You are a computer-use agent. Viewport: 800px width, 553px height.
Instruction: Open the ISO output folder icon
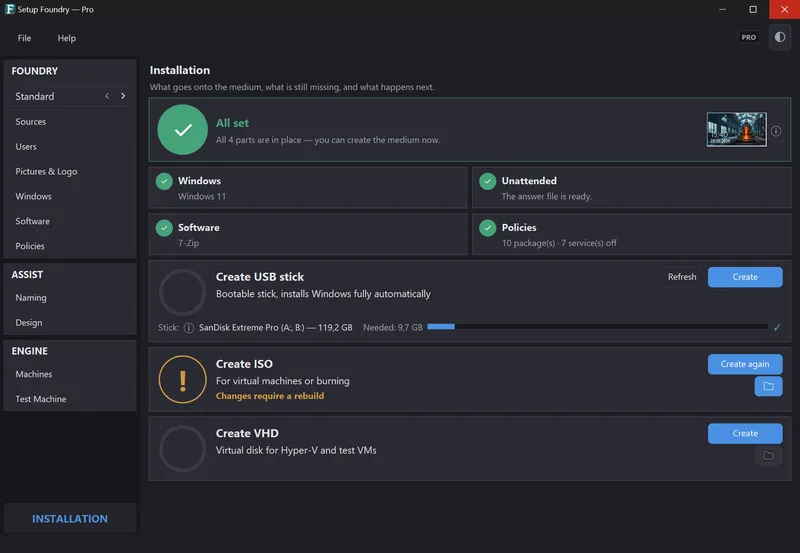pos(768,386)
